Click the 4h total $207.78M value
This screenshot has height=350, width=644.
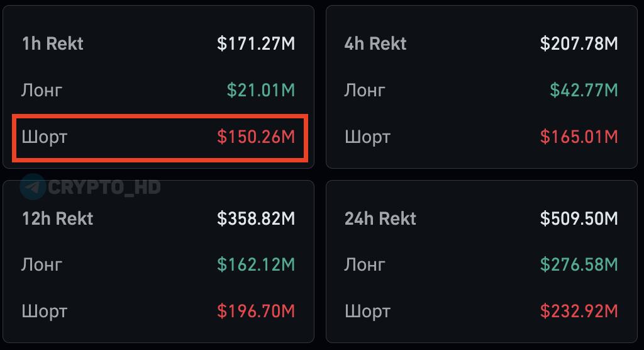tap(579, 43)
